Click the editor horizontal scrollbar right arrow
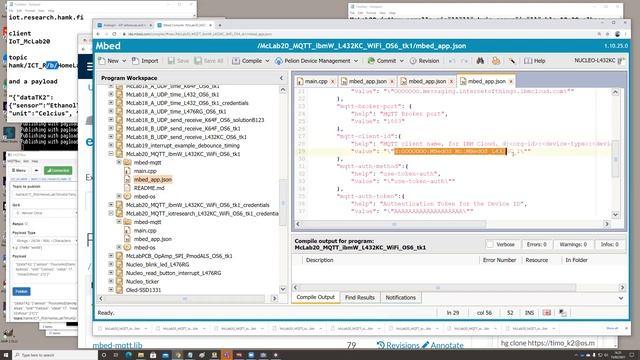640x360 pixels. coord(607,224)
